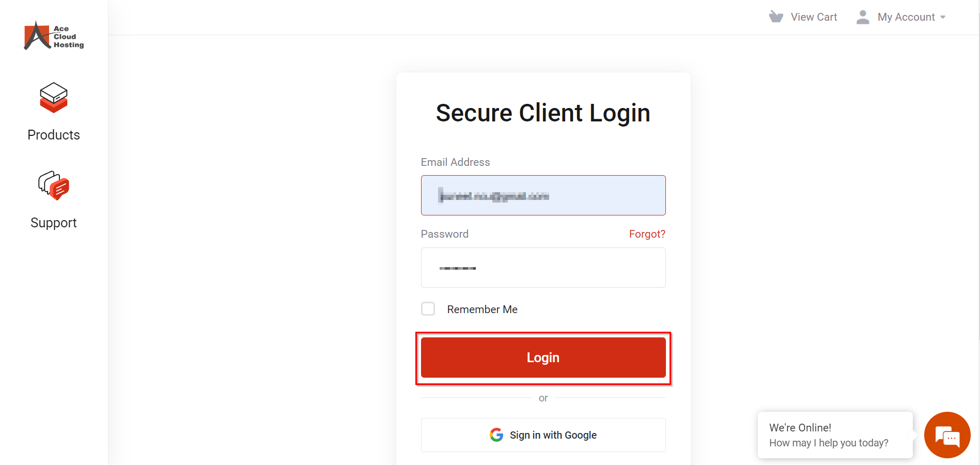Click the My Account person icon
The height and width of the screenshot is (465, 980).
click(863, 17)
